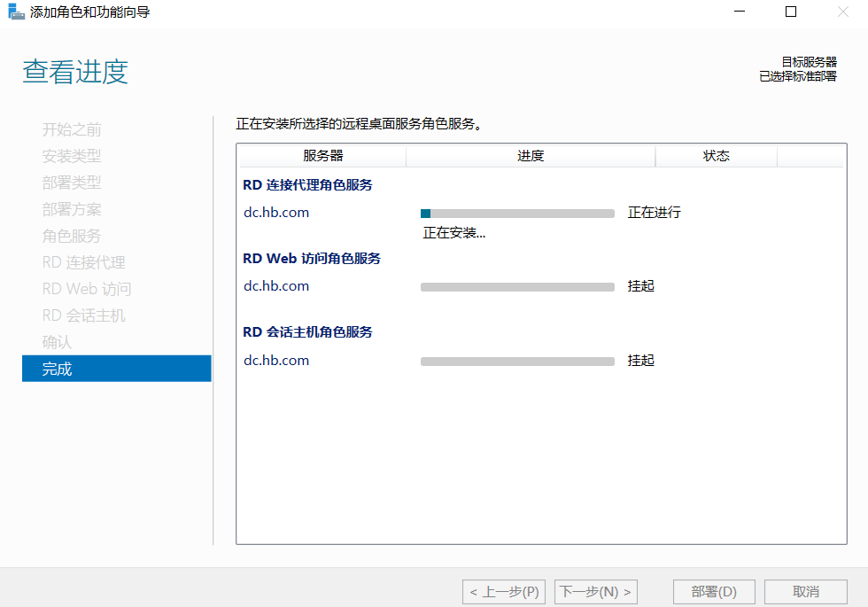Click the 正在安装... progress message

pyautogui.click(x=453, y=233)
